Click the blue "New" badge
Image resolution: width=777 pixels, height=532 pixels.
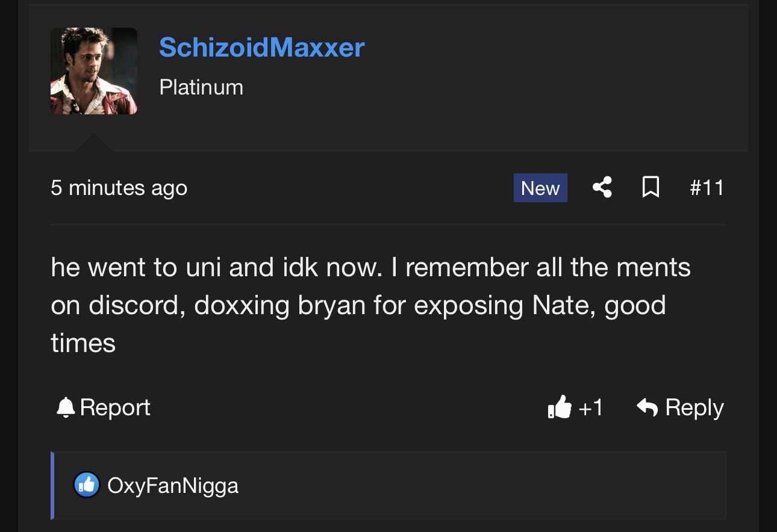pos(540,188)
